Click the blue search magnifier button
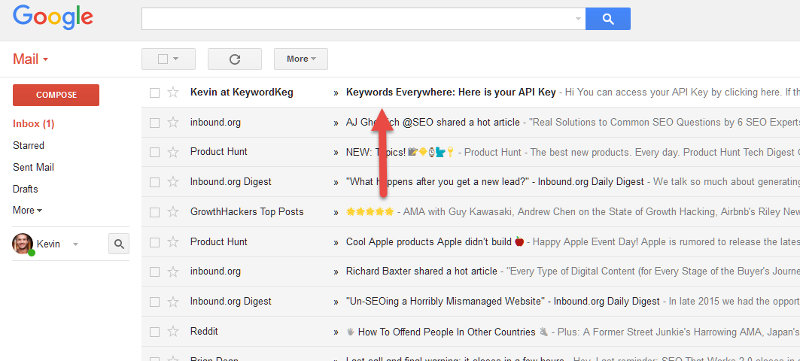The image size is (800, 361). point(608,19)
